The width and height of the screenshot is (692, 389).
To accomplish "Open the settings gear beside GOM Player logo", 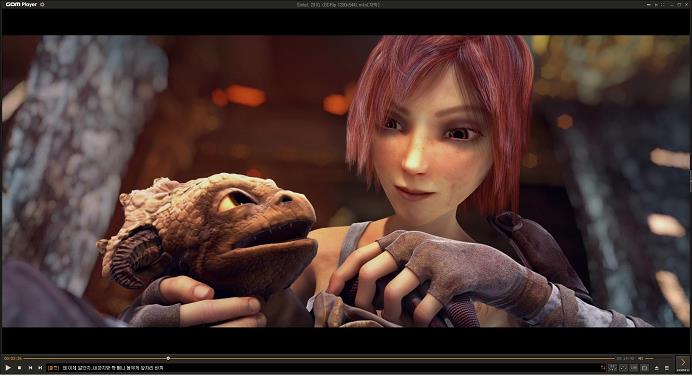I will 42,4.
